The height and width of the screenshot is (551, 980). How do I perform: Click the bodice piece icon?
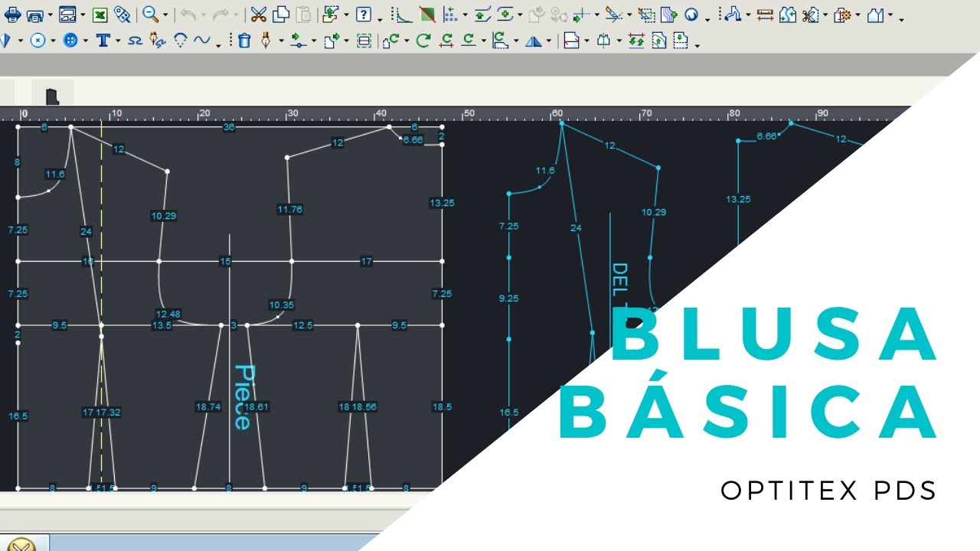coord(875,15)
